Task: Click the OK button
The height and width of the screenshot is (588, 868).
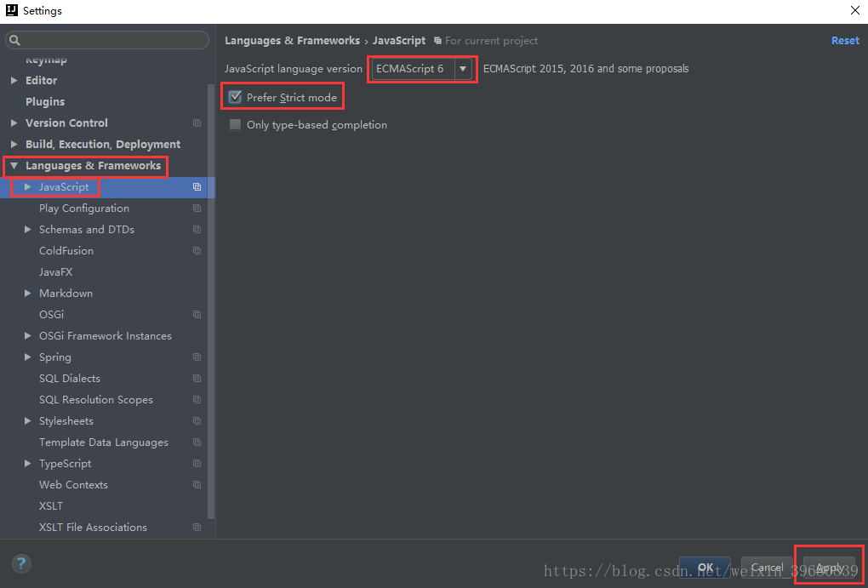Action: click(705, 568)
